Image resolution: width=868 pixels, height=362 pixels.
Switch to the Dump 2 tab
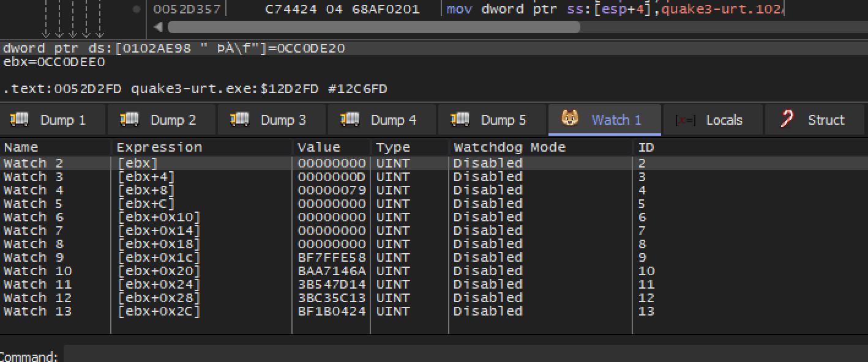pyautogui.click(x=162, y=119)
